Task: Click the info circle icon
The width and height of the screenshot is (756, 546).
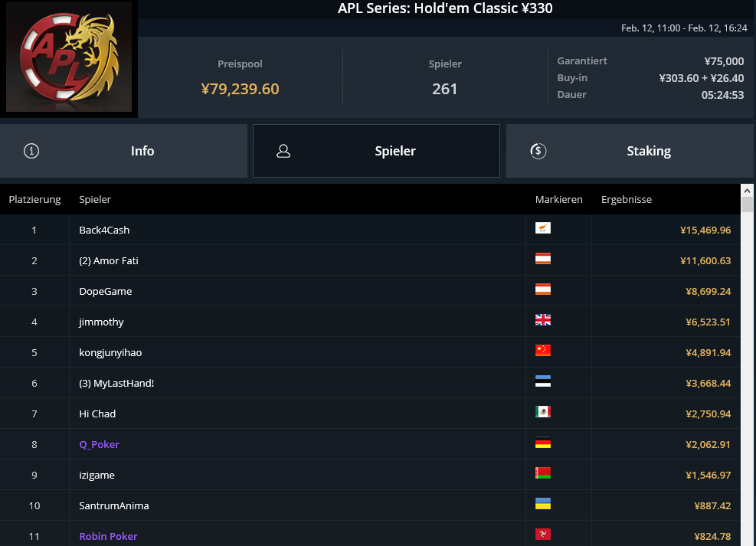Action: pos(31,151)
